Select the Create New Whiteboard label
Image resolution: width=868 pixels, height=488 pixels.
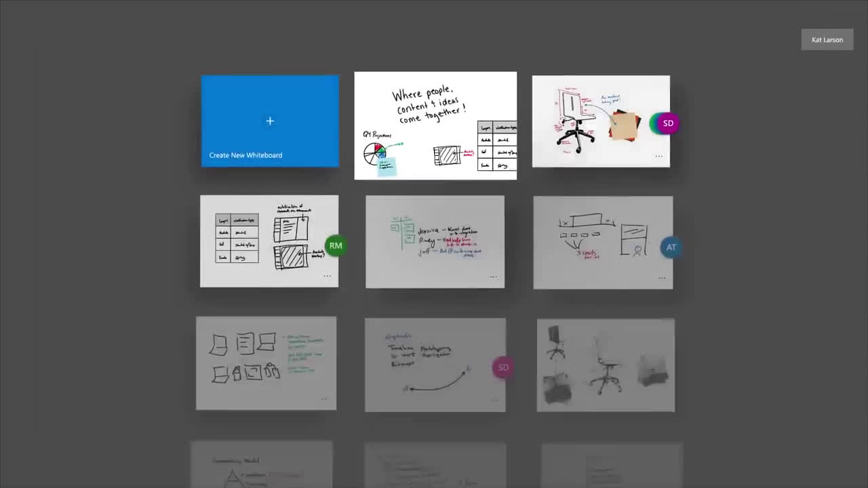pyautogui.click(x=245, y=155)
